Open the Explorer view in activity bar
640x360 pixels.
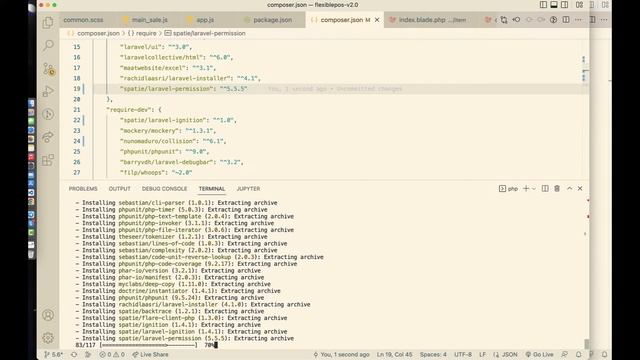[x=48, y=22]
